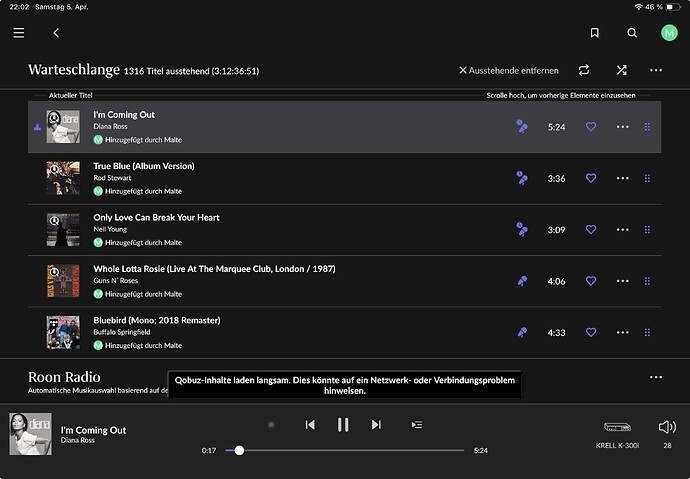The height and width of the screenshot is (479, 690).
Task: Click drag handle of Bluebird row
Action: (647, 332)
